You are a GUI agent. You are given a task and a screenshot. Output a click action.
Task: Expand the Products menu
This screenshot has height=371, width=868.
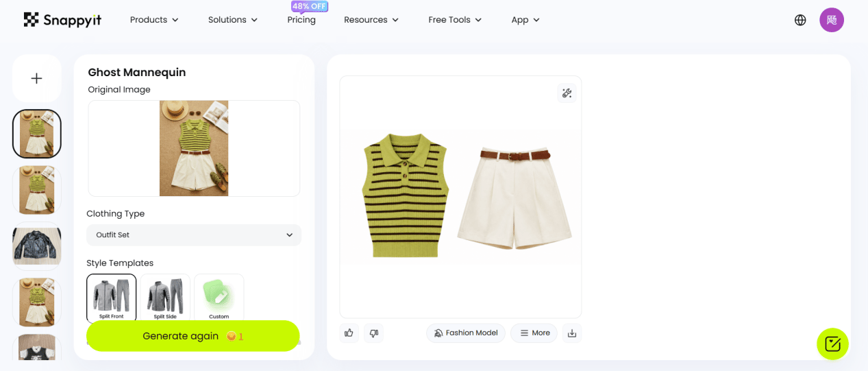click(x=154, y=20)
